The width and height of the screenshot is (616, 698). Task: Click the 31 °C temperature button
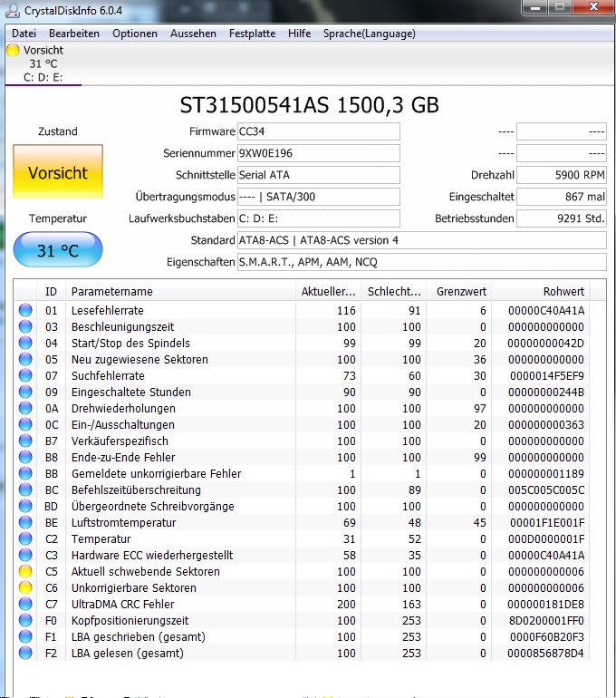[58, 249]
